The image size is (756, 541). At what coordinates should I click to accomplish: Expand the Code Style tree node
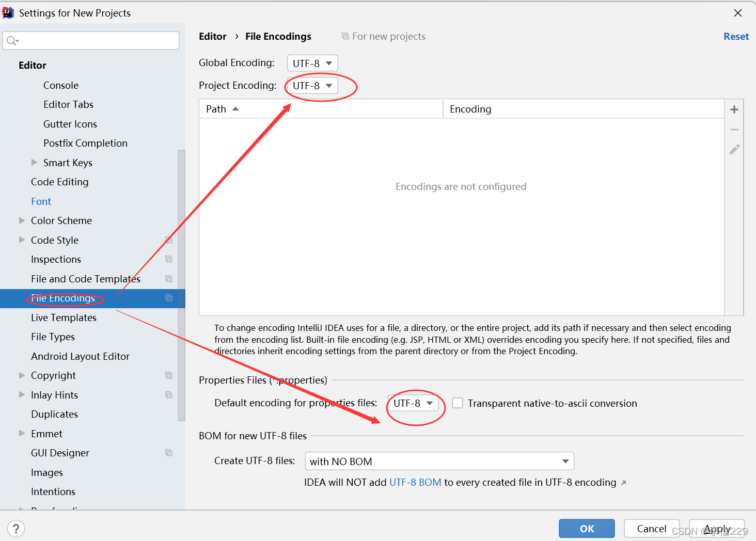[22, 240]
